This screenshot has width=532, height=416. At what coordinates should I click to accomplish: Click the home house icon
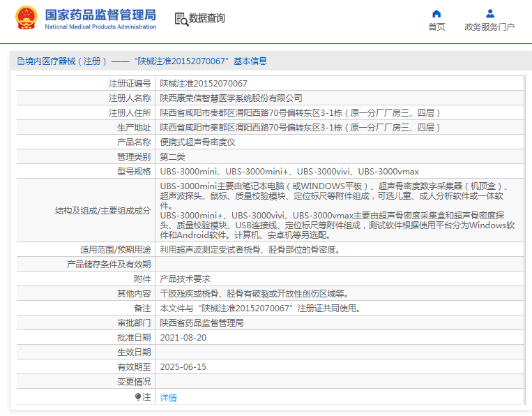tap(436, 13)
